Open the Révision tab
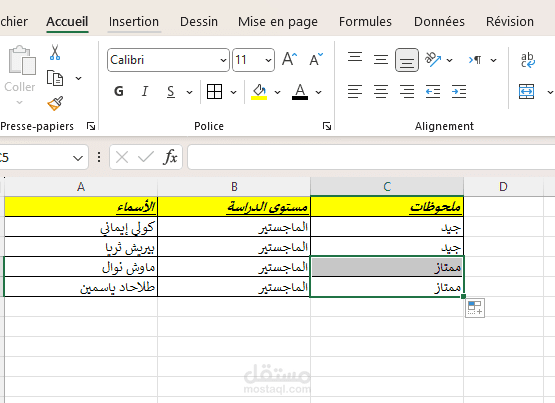The width and height of the screenshot is (555, 403). (510, 22)
